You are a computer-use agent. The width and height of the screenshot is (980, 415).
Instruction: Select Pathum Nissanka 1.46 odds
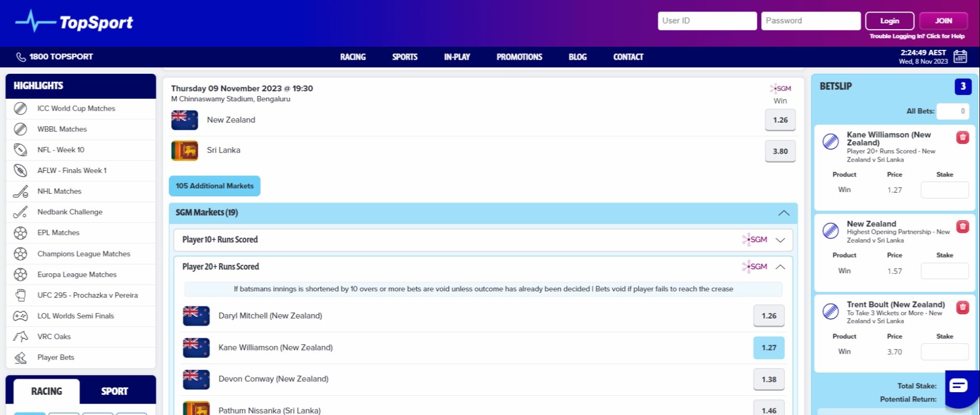click(769, 408)
